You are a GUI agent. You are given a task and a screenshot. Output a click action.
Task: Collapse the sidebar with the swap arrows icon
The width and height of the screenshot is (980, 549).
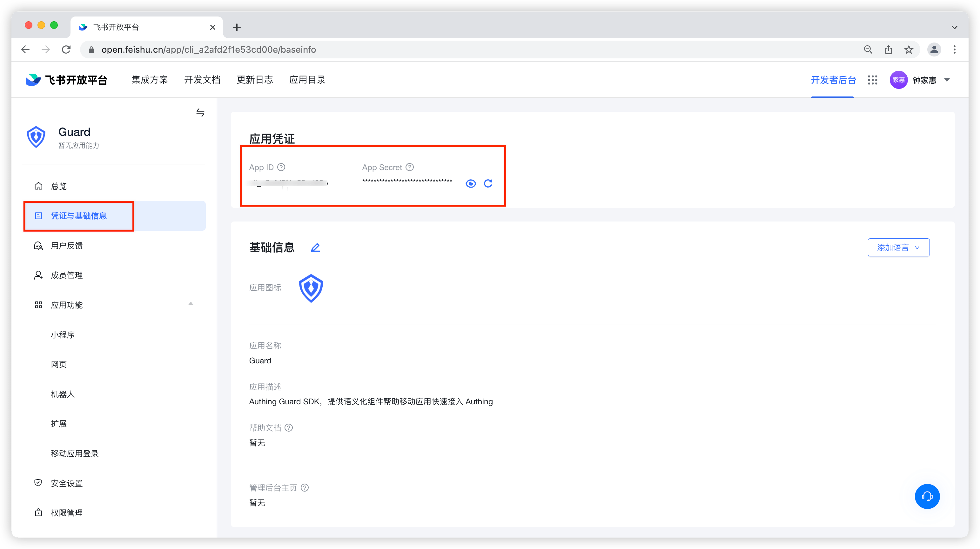200,112
